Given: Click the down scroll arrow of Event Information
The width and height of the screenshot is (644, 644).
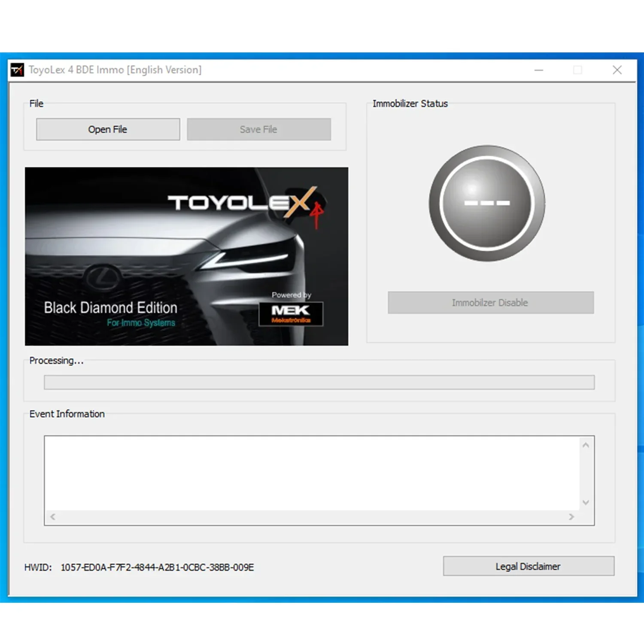Looking at the screenshot, I should pos(586,502).
